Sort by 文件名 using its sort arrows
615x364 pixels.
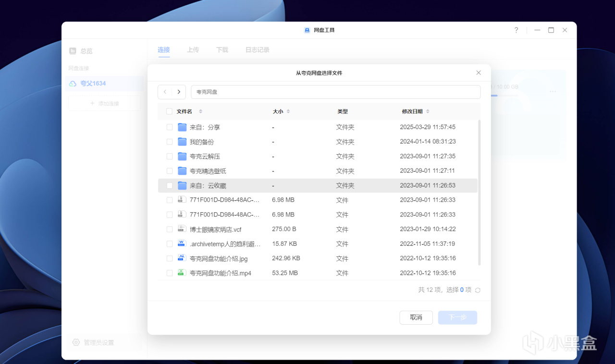200,111
